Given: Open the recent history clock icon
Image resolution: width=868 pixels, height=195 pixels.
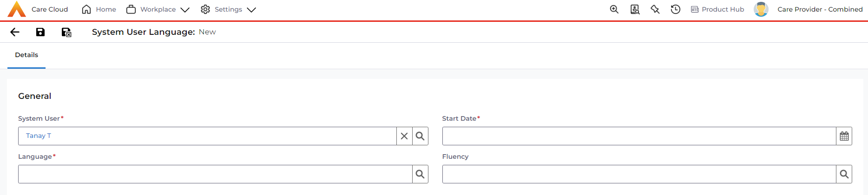Looking at the screenshot, I should point(676,9).
